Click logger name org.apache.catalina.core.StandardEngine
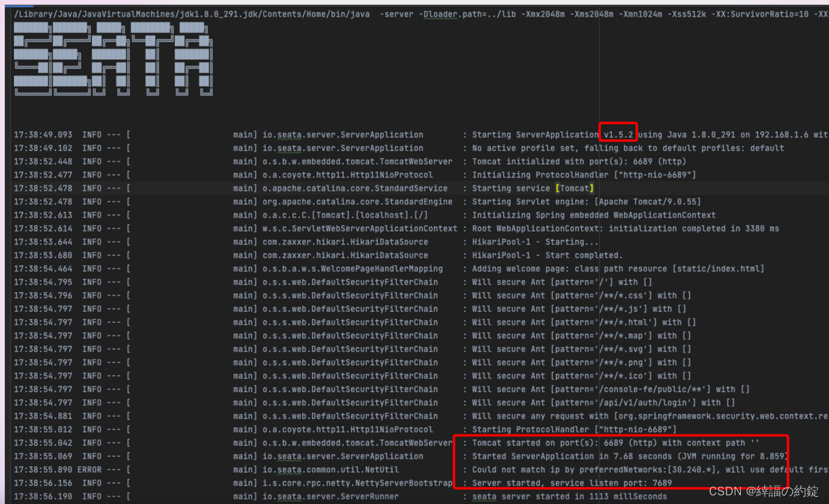Image resolution: width=829 pixels, height=504 pixels. pyautogui.click(x=357, y=201)
